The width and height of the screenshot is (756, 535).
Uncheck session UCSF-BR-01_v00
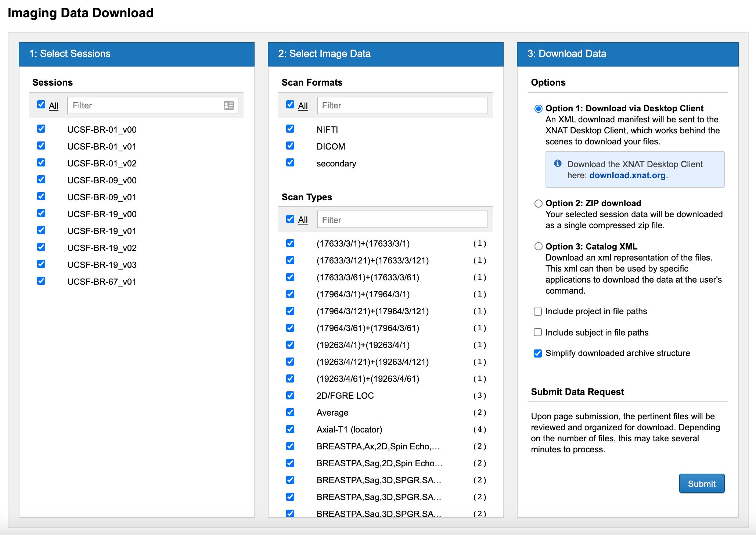[x=41, y=129]
